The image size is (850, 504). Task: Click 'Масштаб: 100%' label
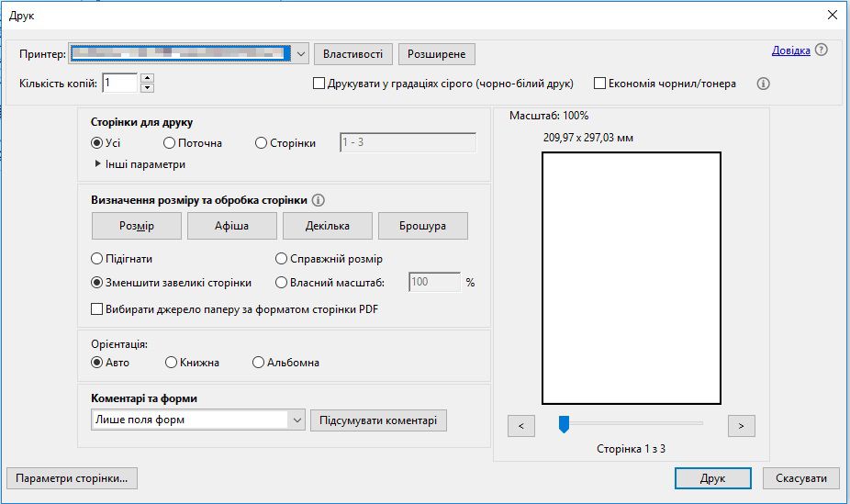(549, 116)
